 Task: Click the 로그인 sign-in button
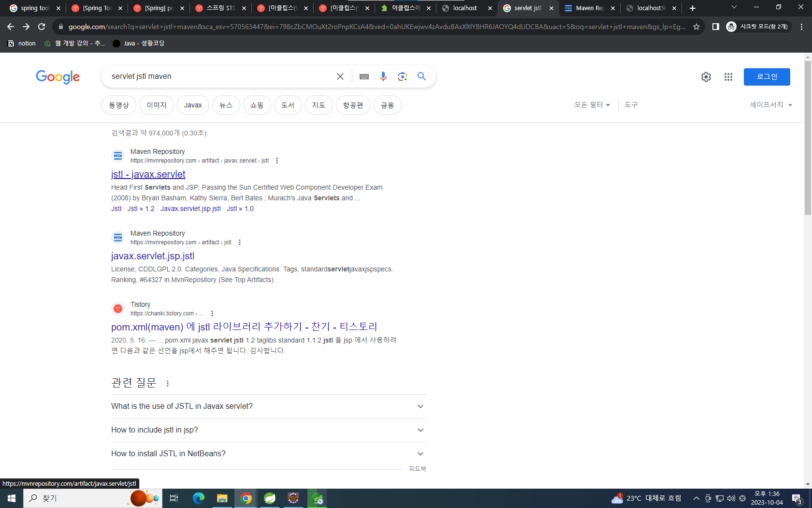pyautogui.click(x=767, y=77)
